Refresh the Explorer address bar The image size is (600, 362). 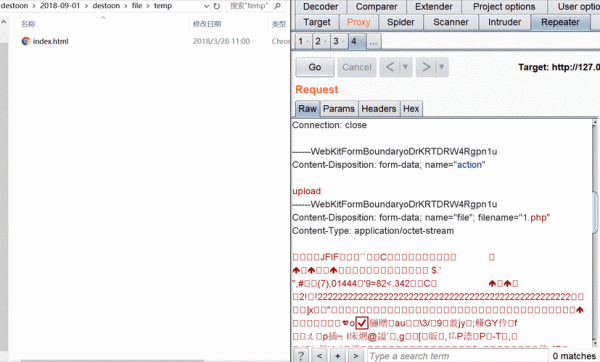click(x=217, y=6)
